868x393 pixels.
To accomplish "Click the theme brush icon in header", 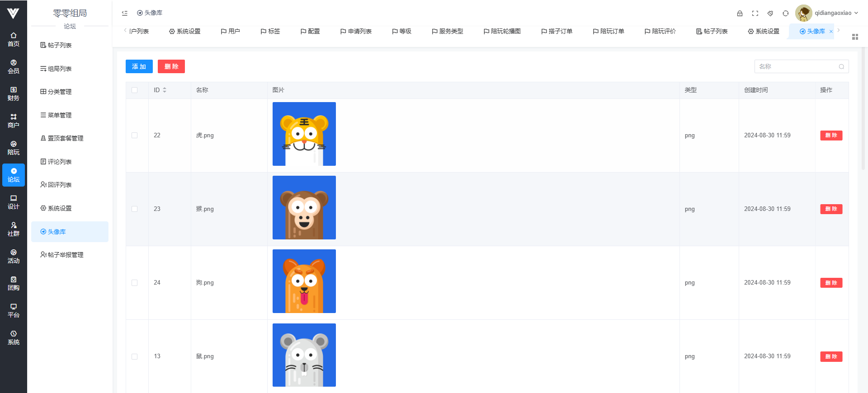I will point(770,14).
